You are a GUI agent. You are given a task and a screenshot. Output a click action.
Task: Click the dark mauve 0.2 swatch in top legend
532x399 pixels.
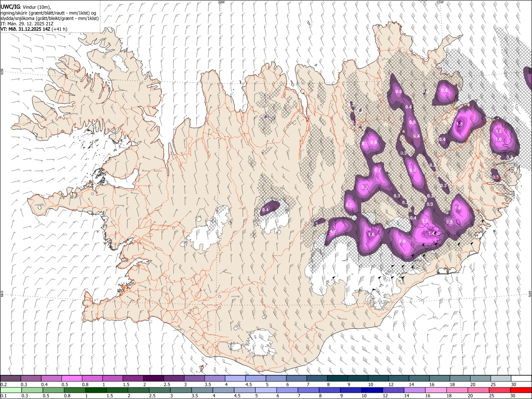point(10,379)
